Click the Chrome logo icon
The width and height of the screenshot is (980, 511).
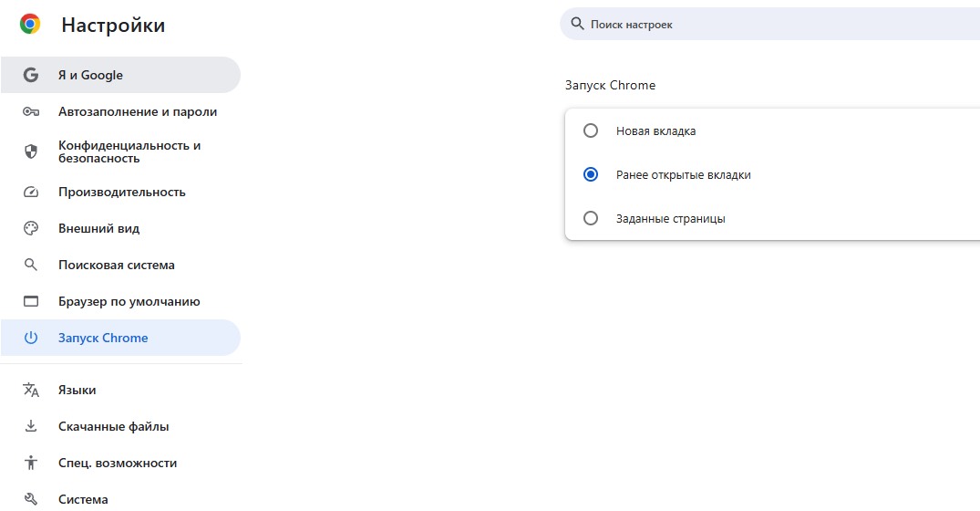tap(30, 25)
